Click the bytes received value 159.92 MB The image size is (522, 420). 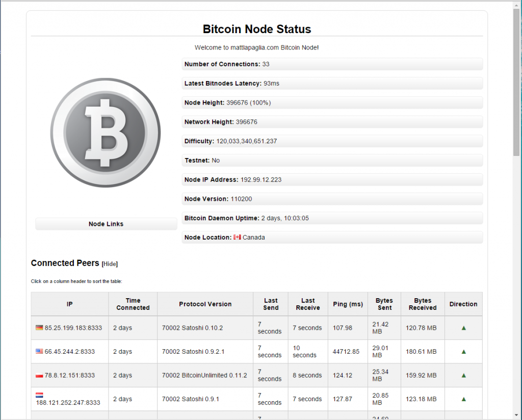421,375
